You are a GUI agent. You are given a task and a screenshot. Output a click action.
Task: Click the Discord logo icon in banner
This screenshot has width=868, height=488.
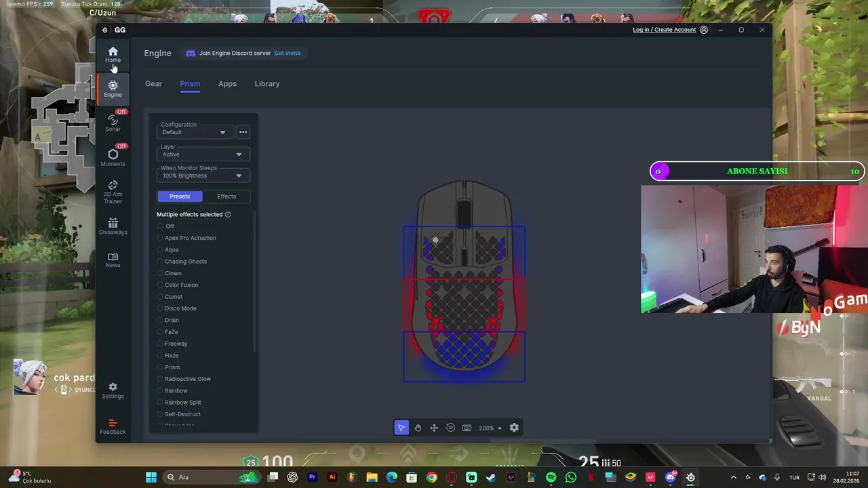pyautogui.click(x=191, y=53)
